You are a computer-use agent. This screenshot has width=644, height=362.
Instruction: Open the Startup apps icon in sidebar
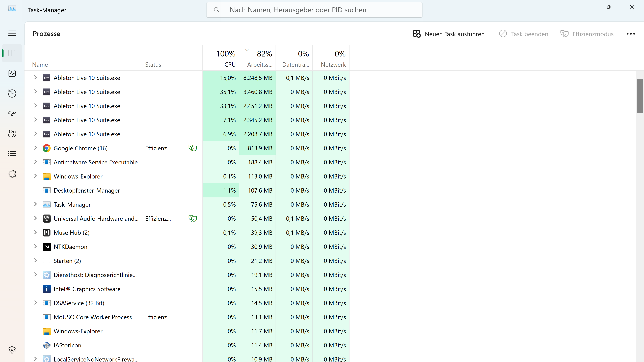coord(12,113)
